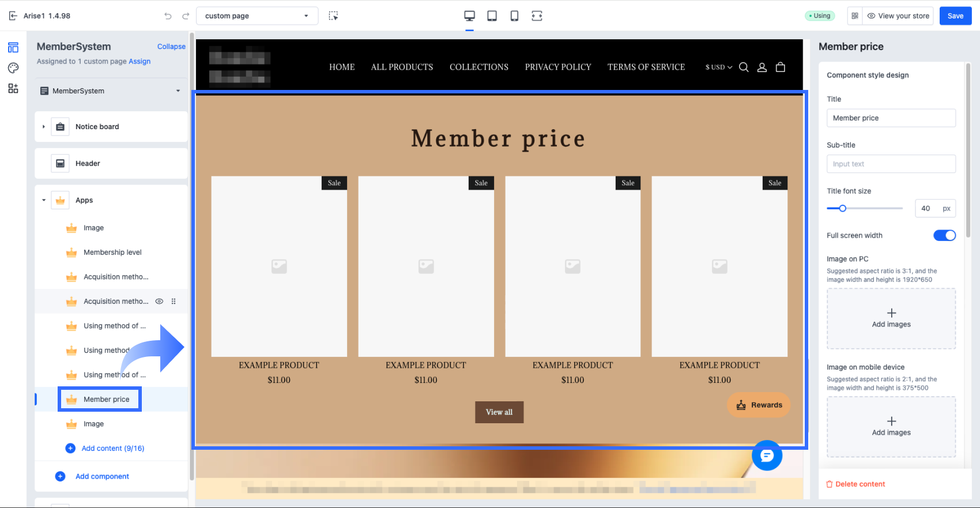Click Add component
This screenshot has width=980, height=508.
pos(102,476)
